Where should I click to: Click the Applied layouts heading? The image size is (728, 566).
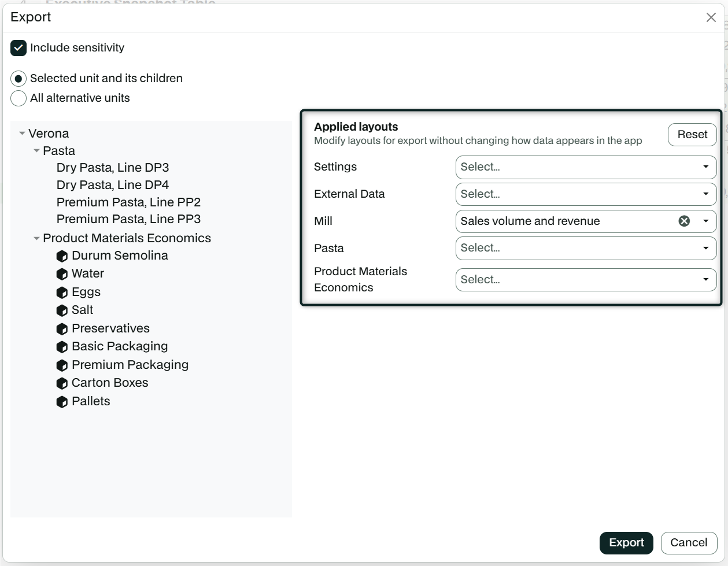[356, 127]
